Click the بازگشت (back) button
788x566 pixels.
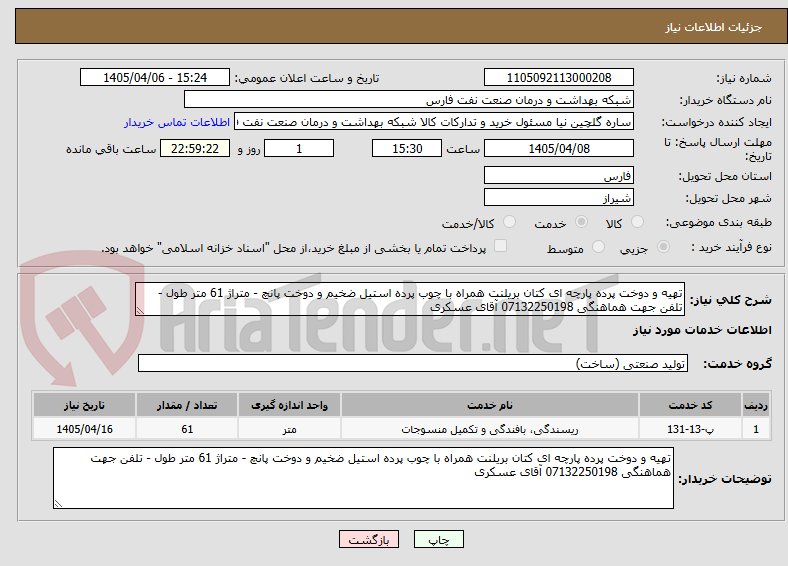pos(369,539)
